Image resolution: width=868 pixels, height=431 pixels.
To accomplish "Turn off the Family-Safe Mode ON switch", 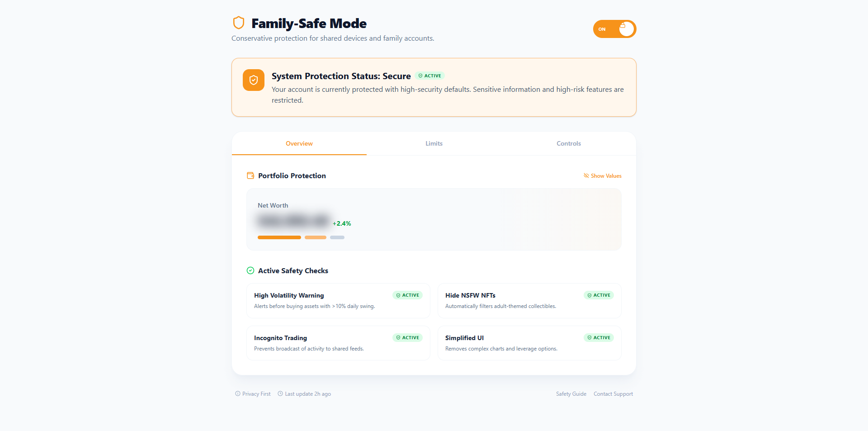I will point(614,29).
